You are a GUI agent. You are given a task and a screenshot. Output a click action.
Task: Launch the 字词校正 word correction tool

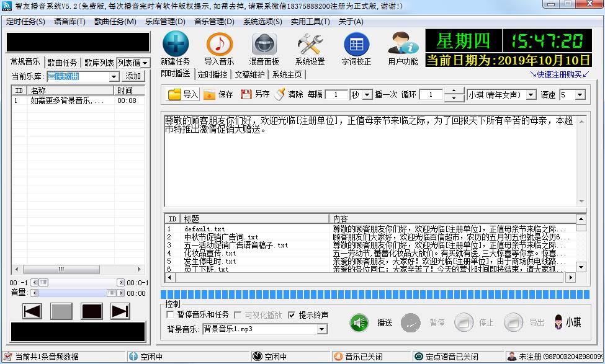tap(356, 47)
